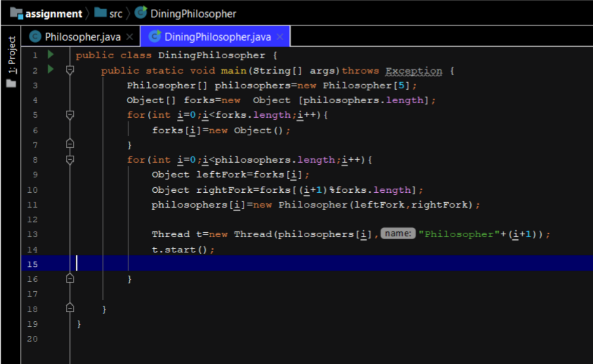The image size is (593, 364).
Task: Click line number 17 in the gutter
Action: click(32, 294)
